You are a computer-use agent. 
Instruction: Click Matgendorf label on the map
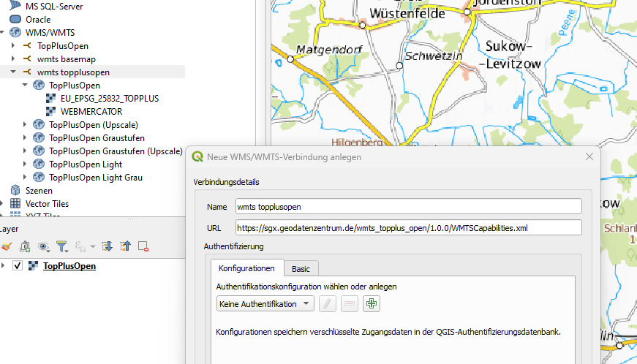pos(329,50)
